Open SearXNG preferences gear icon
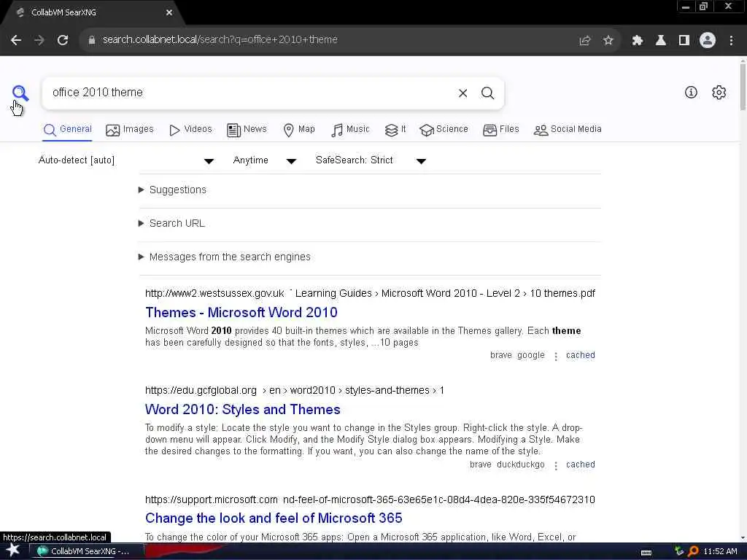The image size is (747, 560). click(719, 93)
